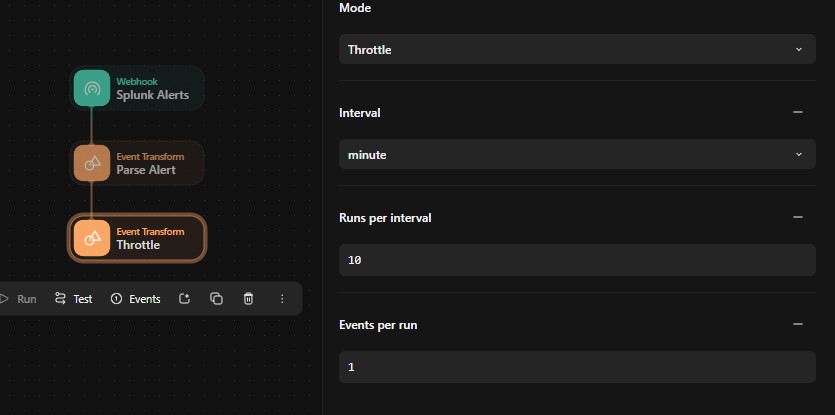The width and height of the screenshot is (835, 415).
Task: Open the three-dot more options menu
Action: pyautogui.click(x=282, y=299)
